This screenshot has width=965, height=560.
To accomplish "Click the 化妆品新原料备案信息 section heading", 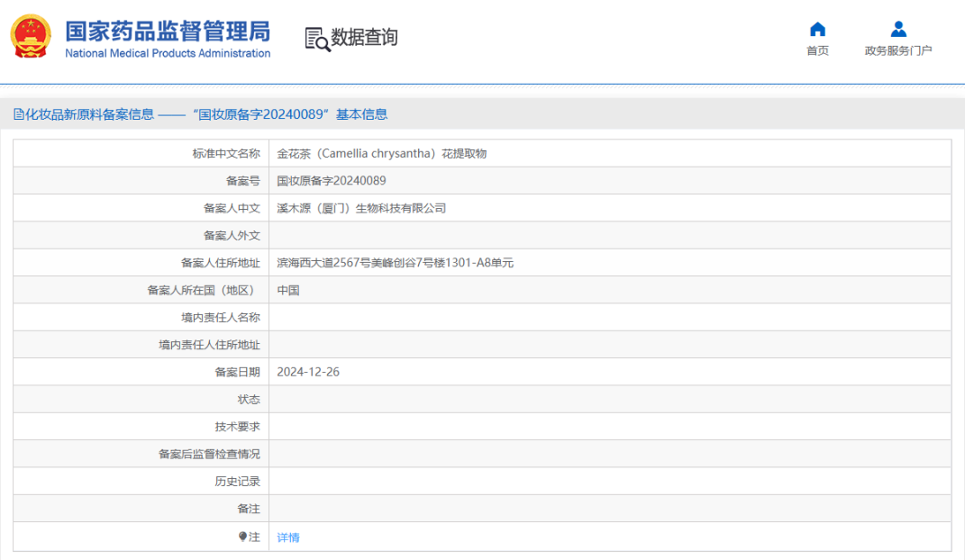I will tap(89, 114).
